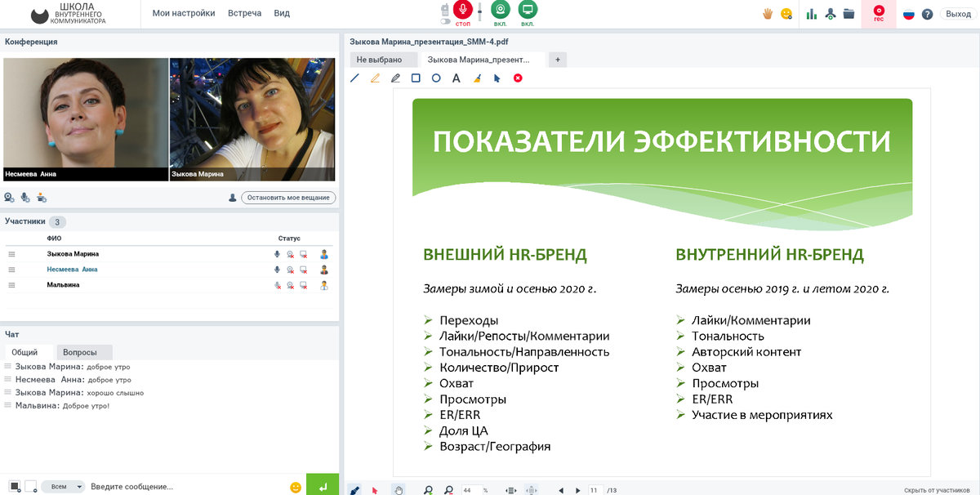980x495 pixels.
Task: Toggle Несмеева Анна's microphone status
Action: (277, 270)
